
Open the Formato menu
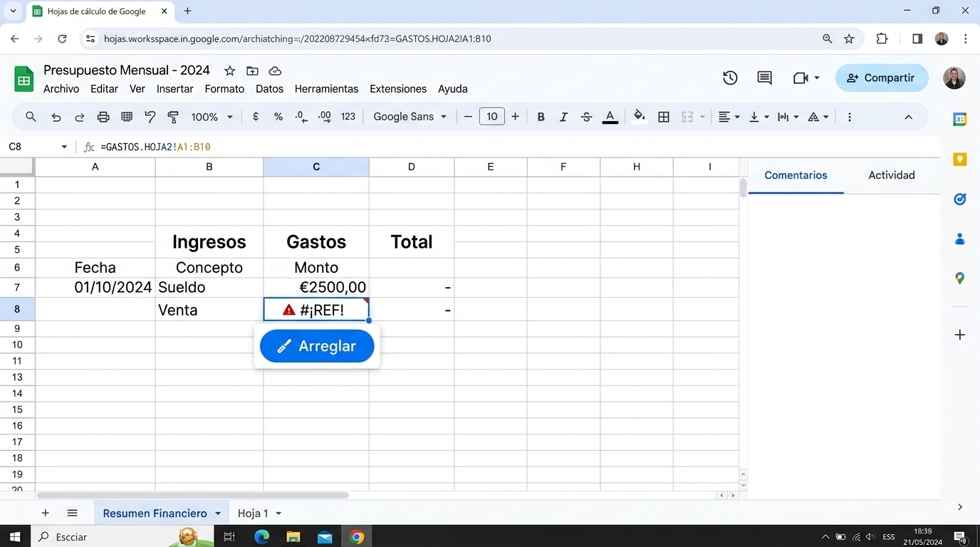point(224,89)
